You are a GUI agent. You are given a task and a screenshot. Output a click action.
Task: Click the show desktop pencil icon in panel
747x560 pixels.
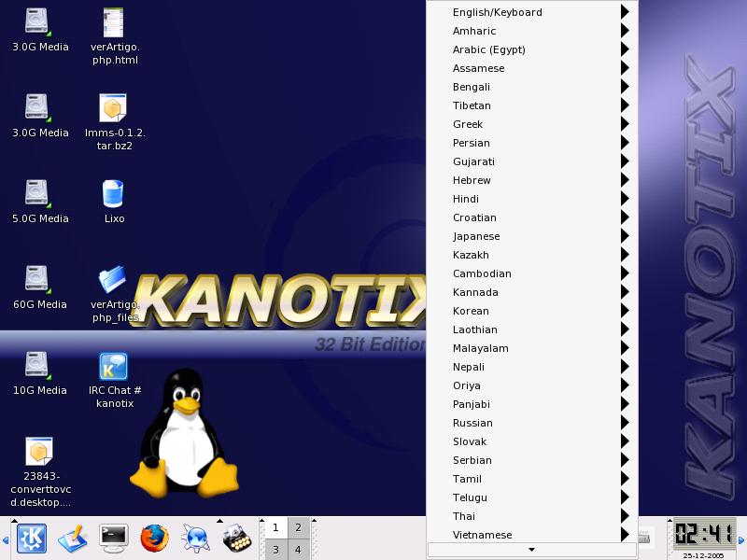tap(73, 539)
